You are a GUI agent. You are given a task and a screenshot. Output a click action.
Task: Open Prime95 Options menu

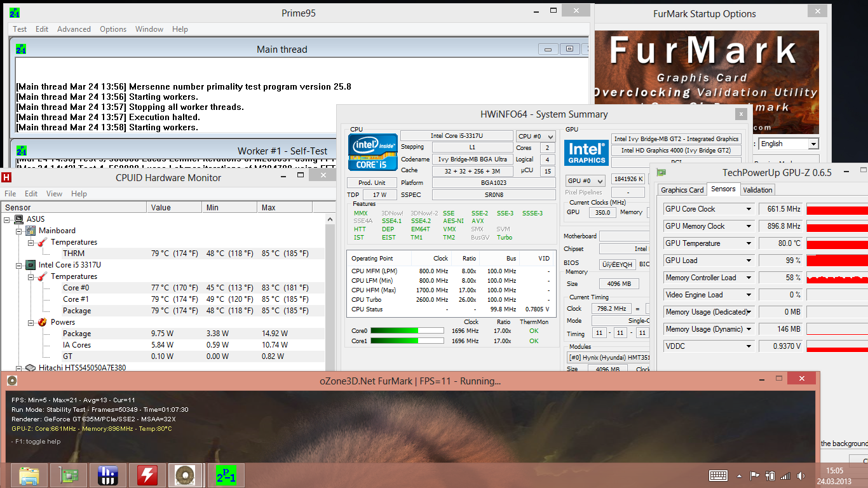(113, 29)
